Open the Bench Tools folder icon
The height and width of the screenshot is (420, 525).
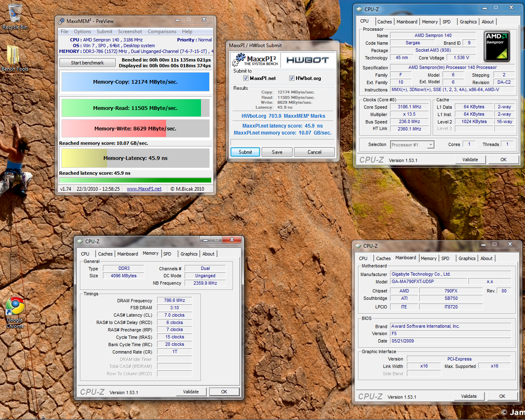[x=15, y=57]
